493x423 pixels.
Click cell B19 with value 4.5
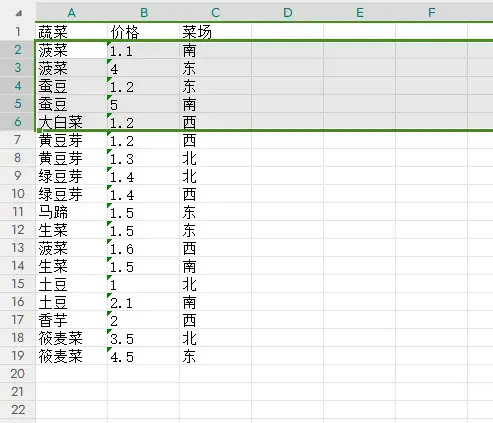[143, 356]
